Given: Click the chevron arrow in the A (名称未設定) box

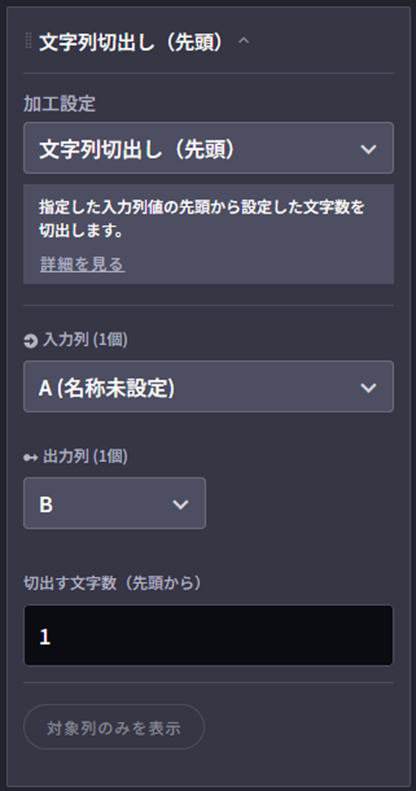Looking at the screenshot, I should pyautogui.click(x=369, y=388).
